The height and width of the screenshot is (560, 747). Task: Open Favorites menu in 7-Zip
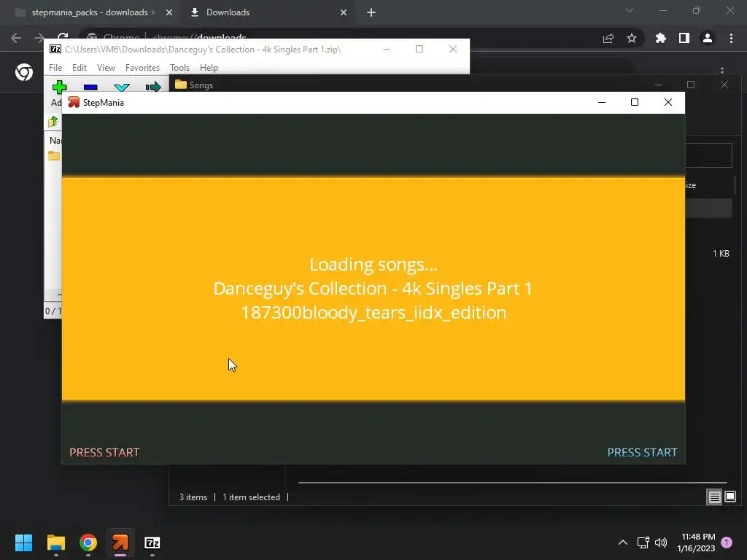point(142,68)
